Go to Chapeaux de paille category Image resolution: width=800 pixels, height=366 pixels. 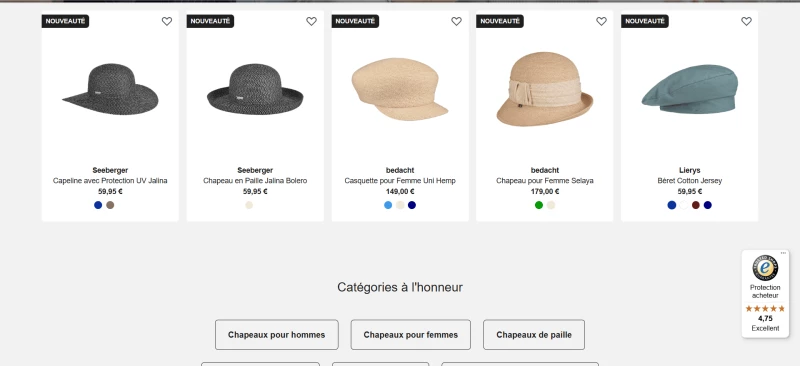click(534, 335)
